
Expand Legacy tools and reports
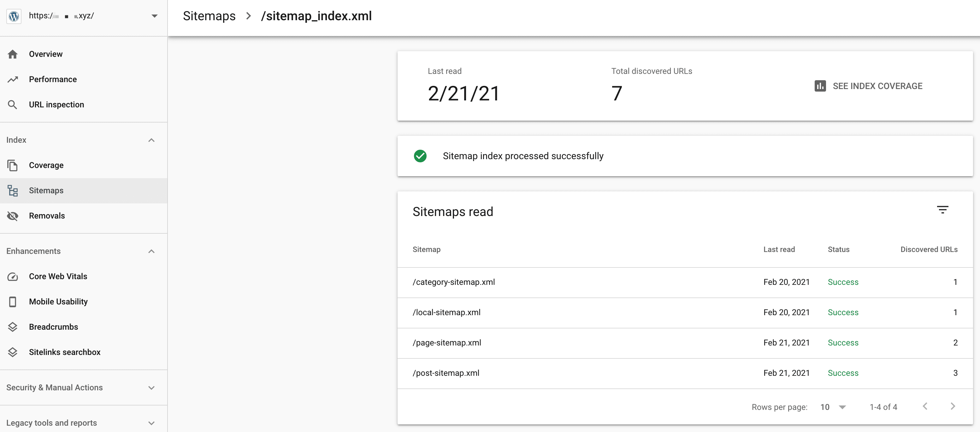coord(151,423)
